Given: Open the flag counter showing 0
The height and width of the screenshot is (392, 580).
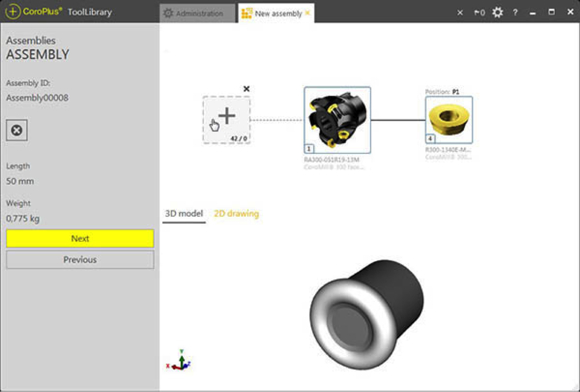Looking at the screenshot, I should (x=479, y=13).
